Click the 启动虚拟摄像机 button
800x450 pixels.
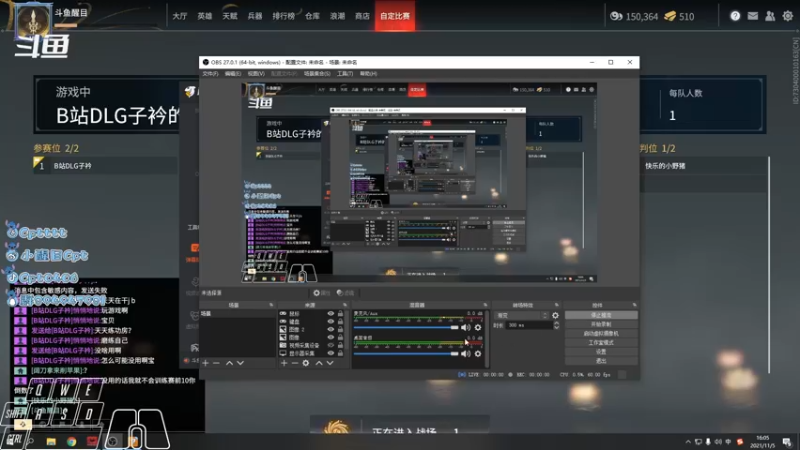[x=601, y=334]
